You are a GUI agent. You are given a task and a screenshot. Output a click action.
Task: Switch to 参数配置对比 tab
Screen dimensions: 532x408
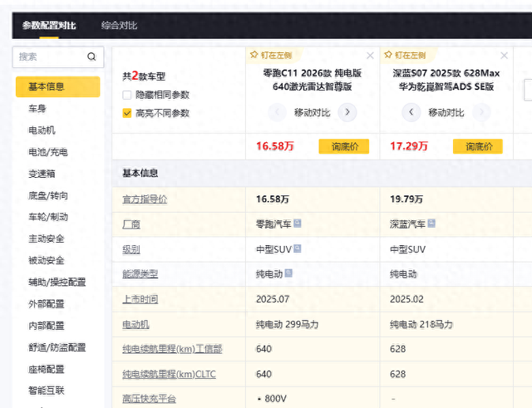point(49,26)
